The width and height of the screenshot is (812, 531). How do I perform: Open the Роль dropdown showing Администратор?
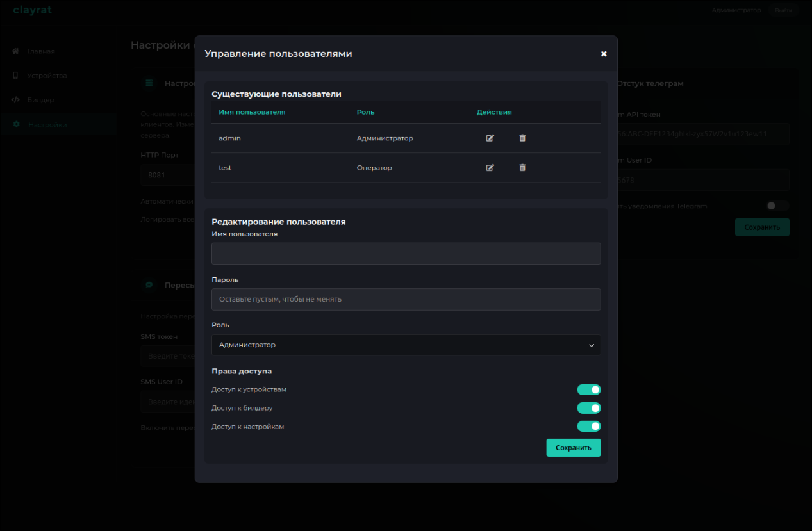[406, 345]
